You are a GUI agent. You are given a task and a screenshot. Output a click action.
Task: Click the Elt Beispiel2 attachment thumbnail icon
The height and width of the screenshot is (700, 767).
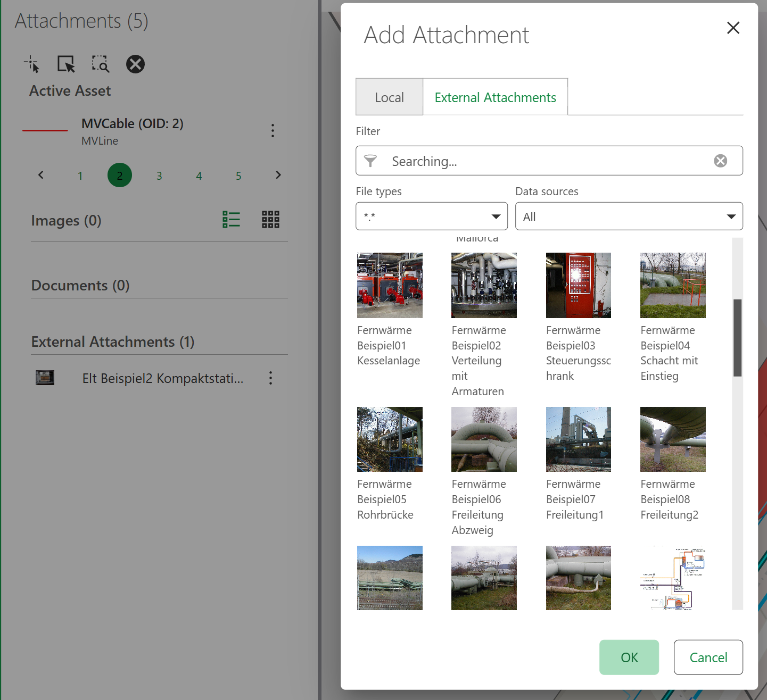click(45, 378)
